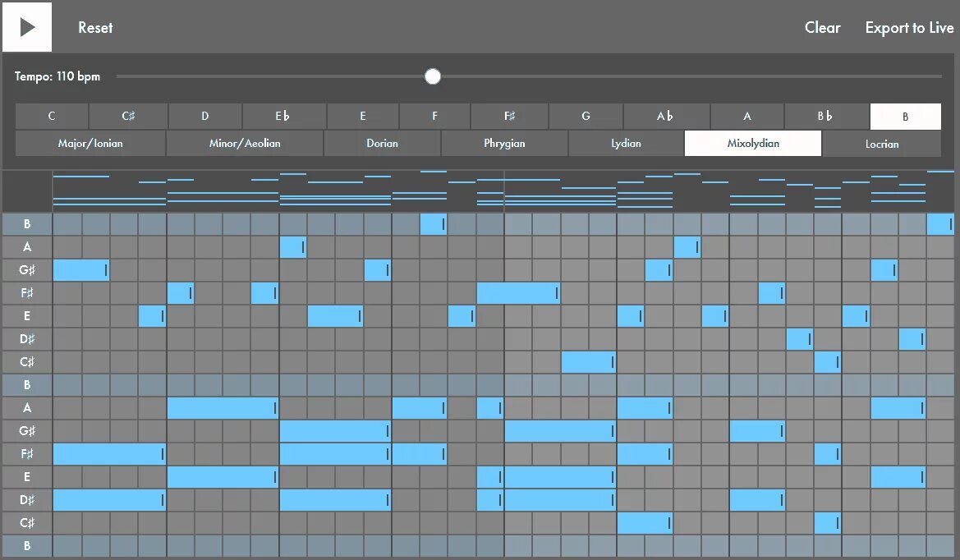Select the B♭ root key
960x560 pixels.
pos(826,117)
